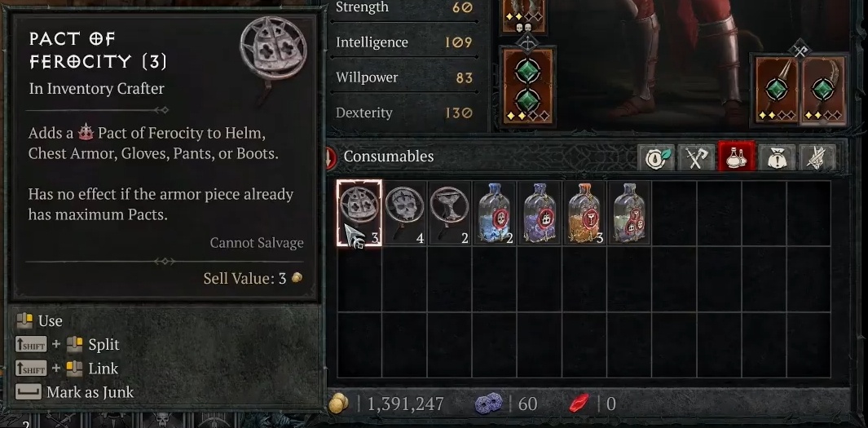Image resolution: width=868 pixels, height=428 pixels.
Task: Select the purple elixir bottle
Action: click(540, 213)
